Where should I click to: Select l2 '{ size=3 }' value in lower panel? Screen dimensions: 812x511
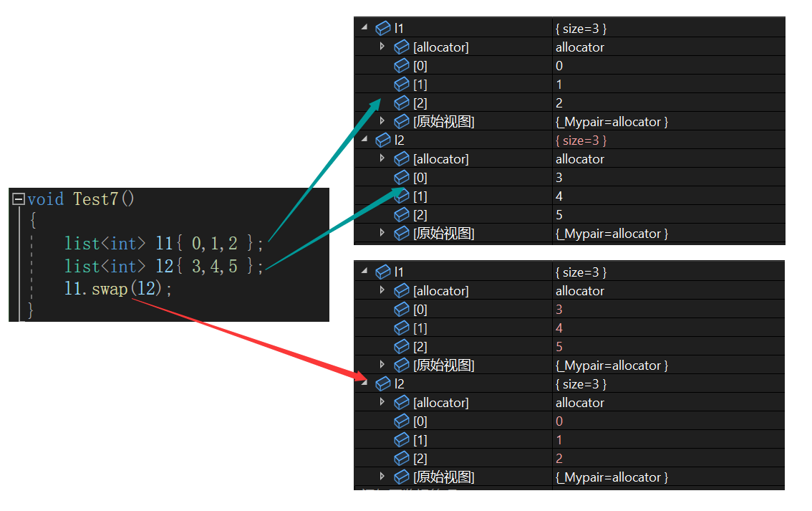pyautogui.click(x=581, y=384)
